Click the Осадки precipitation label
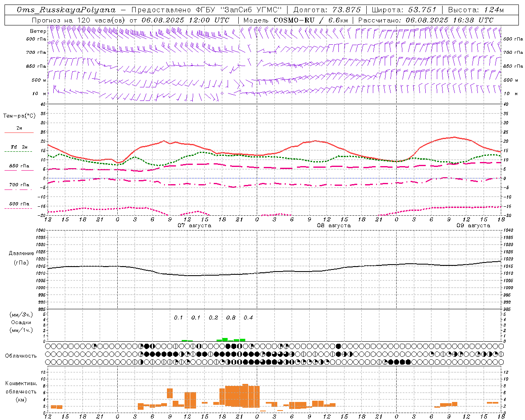 21,322
